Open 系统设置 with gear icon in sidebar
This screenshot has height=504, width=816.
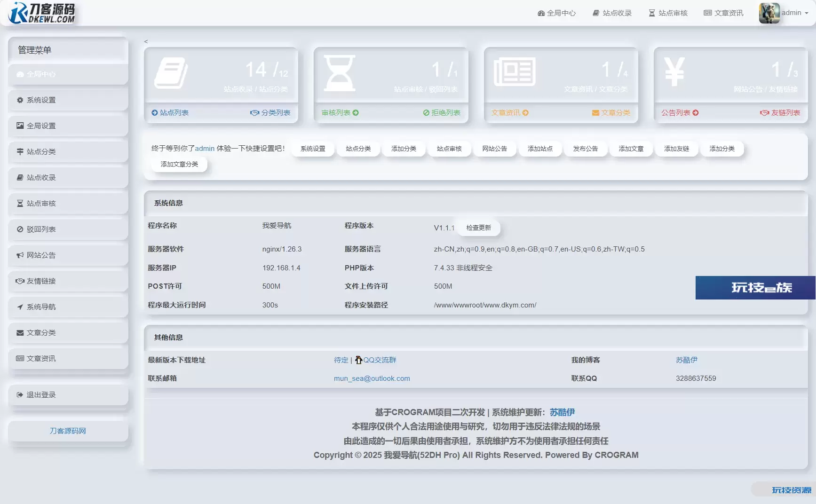(x=41, y=100)
